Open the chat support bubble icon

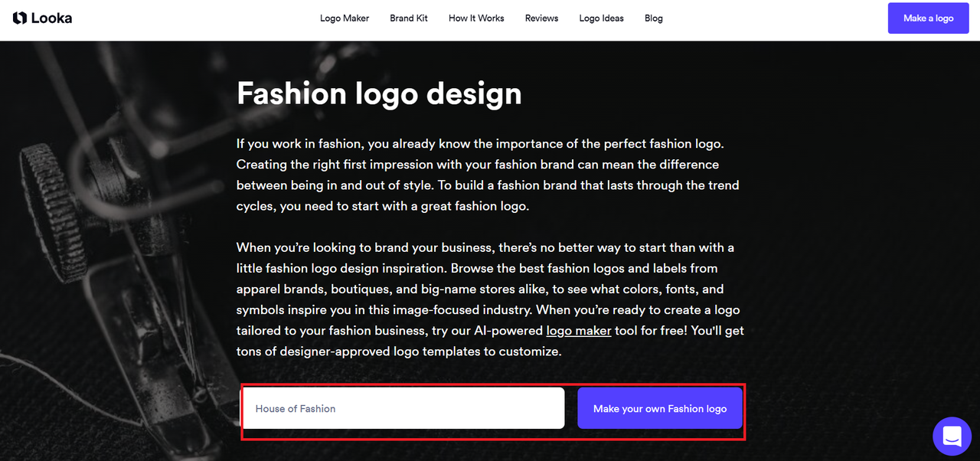point(952,436)
